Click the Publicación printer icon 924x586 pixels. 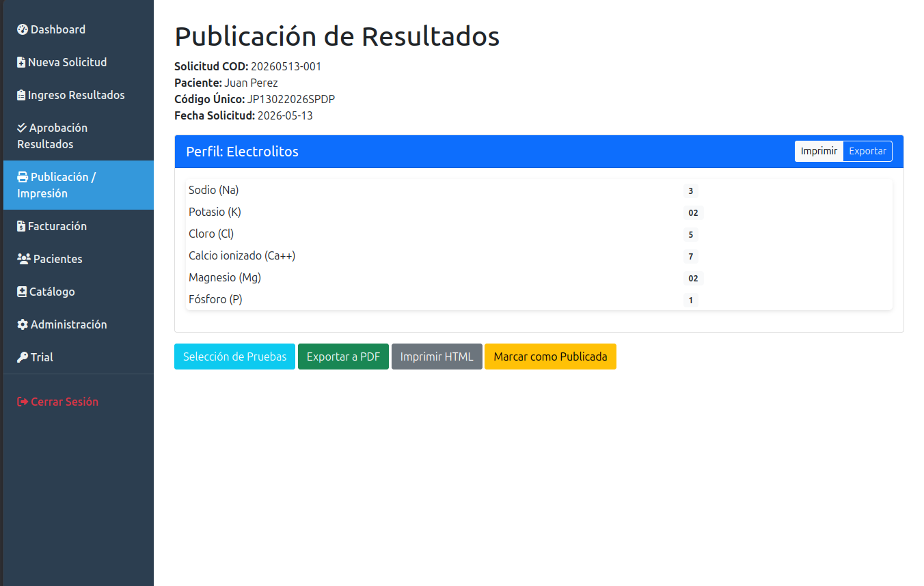23,177
